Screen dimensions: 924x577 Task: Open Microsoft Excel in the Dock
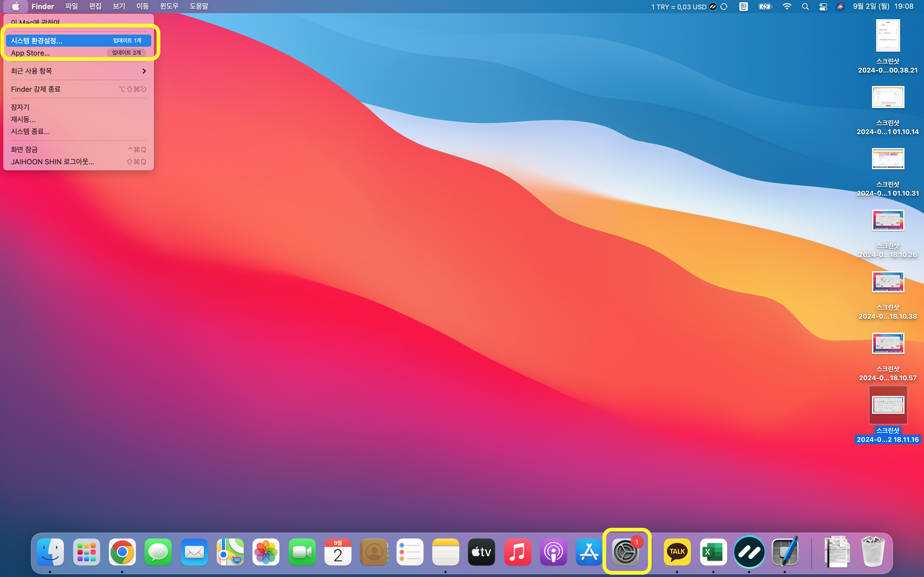point(713,552)
